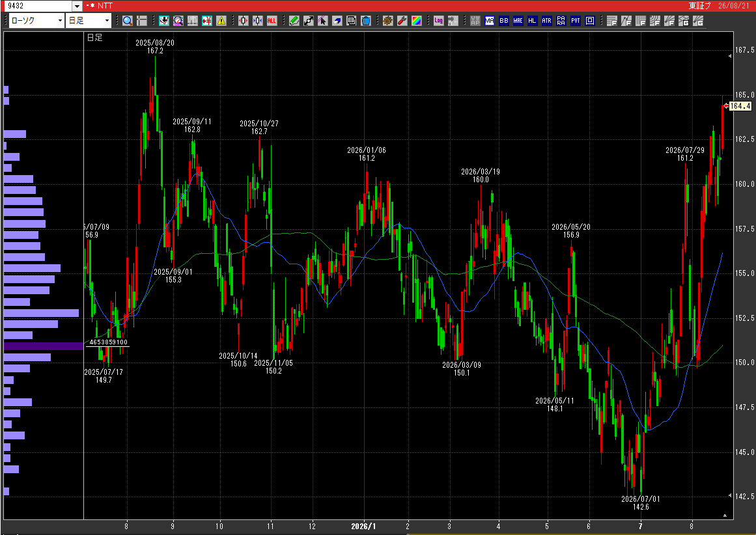Toggle the HL indicator button
This screenshot has height=535, width=756.
[x=532, y=21]
